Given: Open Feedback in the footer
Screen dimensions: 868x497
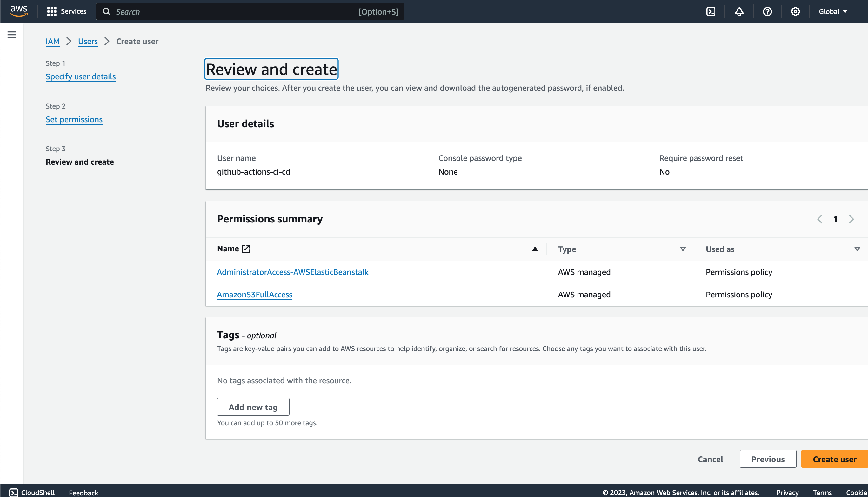Looking at the screenshot, I should pos(83,493).
